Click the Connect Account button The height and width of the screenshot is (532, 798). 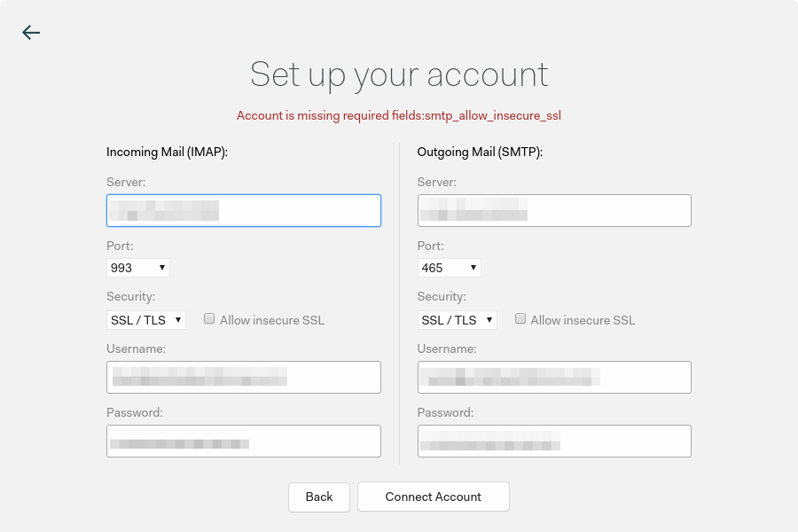433,497
